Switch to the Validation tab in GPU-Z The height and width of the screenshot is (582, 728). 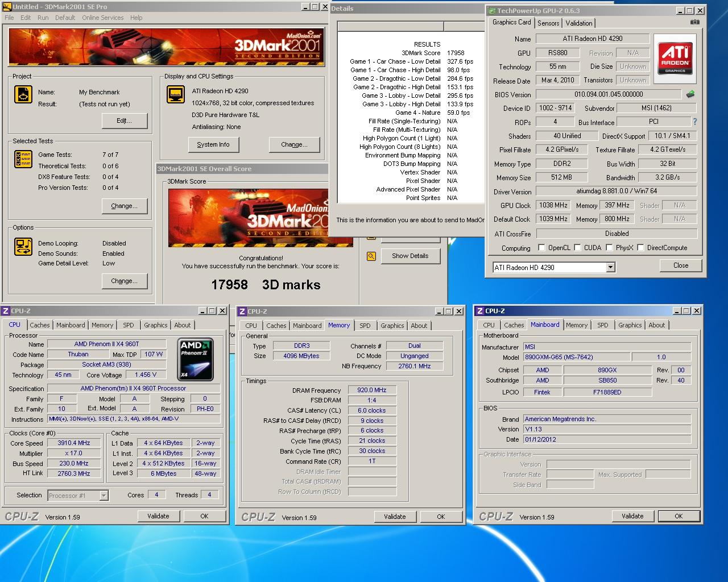[579, 23]
